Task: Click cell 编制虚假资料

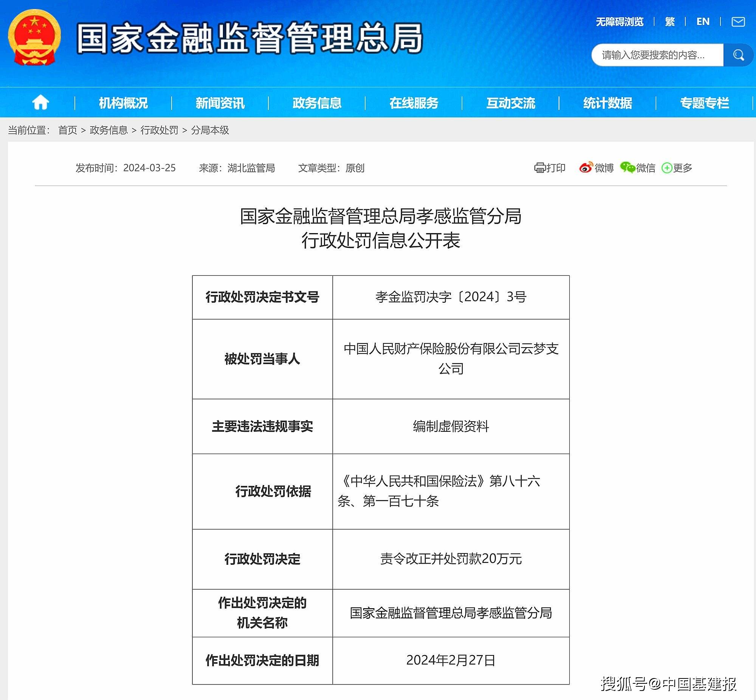Action: [451, 426]
